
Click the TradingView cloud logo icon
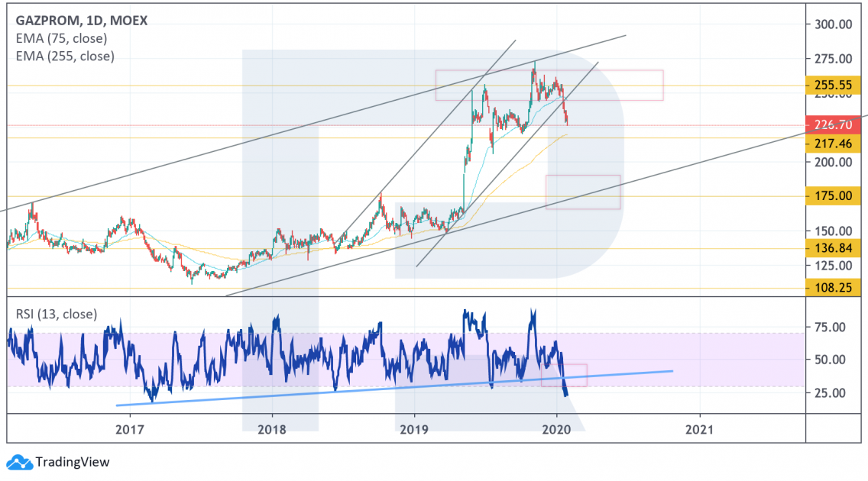[20, 462]
